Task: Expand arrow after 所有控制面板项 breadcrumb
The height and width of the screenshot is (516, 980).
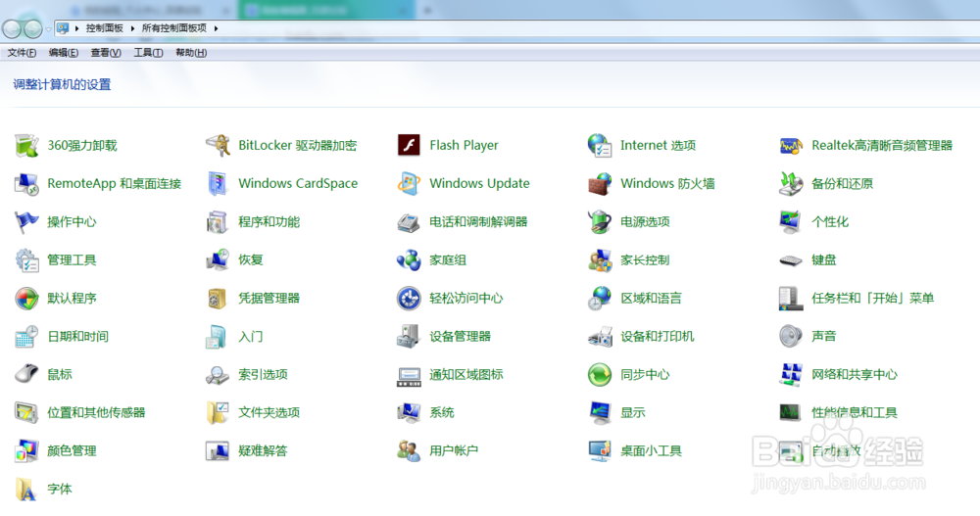Action: pos(217,28)
